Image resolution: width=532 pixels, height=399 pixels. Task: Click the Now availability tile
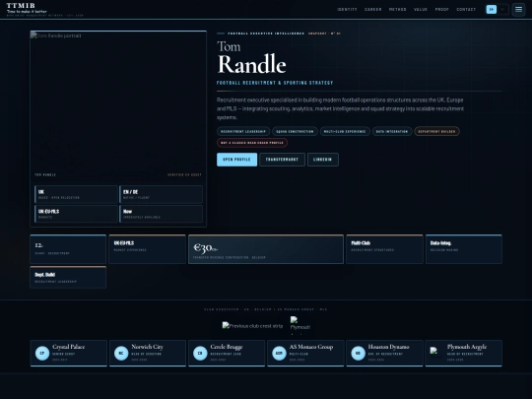click(162, 214)
